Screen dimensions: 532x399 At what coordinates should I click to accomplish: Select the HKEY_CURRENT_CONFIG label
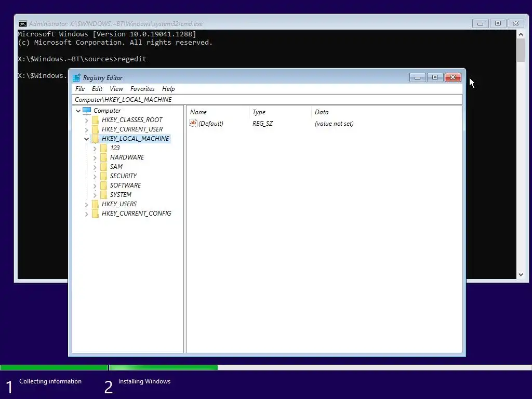tap(137, 214)
